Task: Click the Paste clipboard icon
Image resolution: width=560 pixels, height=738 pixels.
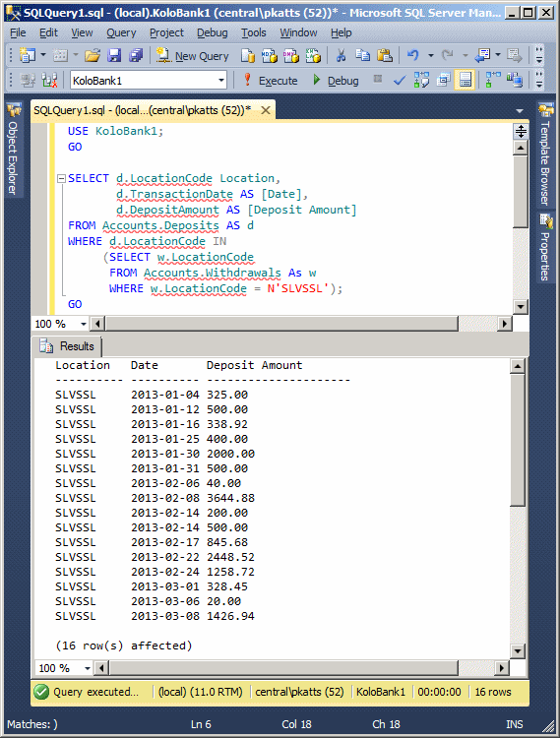Action: pos(385,55)
